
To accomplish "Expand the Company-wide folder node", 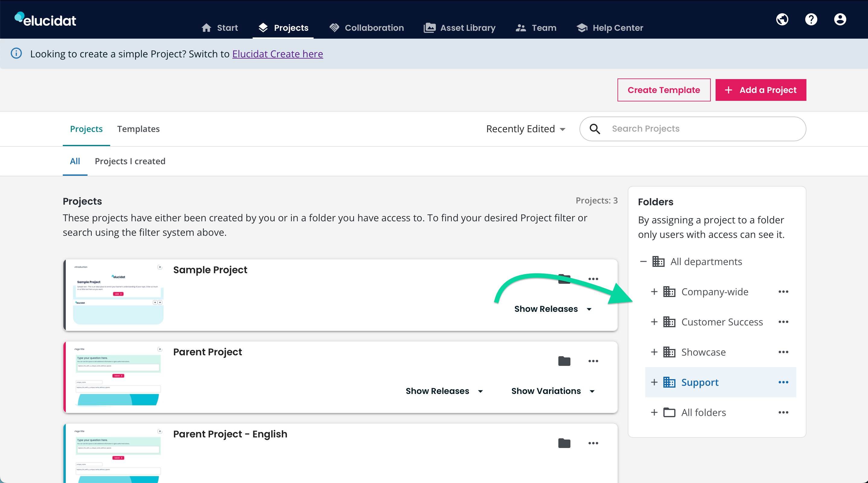I will [x=654, y=292].
